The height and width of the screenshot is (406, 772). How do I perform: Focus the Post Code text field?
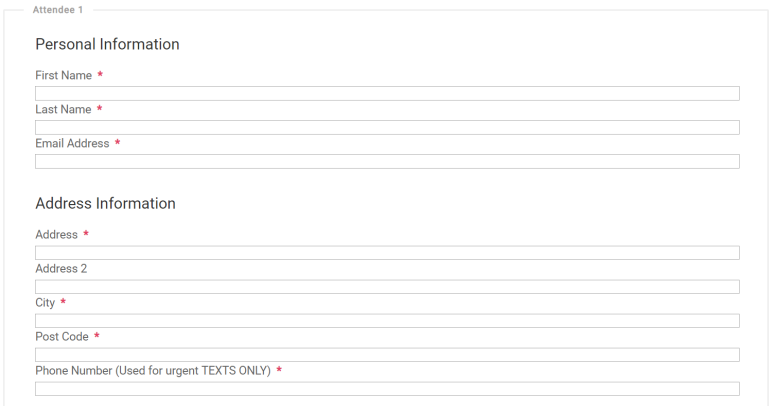387,355
